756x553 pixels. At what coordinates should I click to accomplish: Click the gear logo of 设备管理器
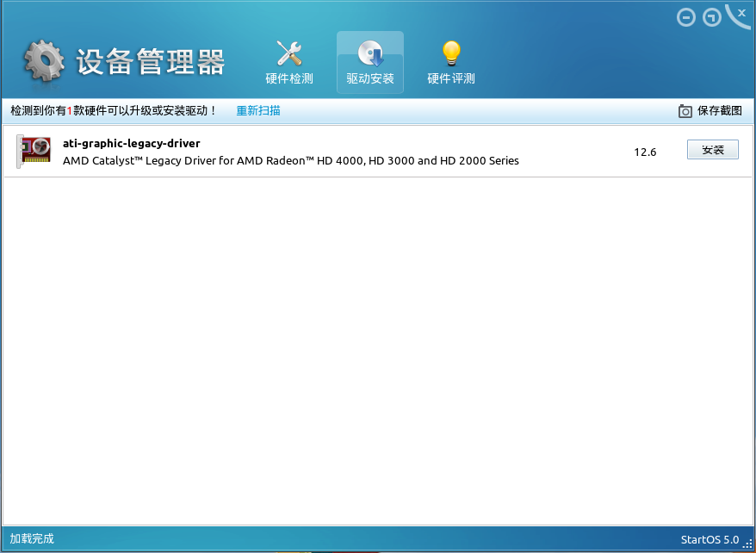(44, 62)
